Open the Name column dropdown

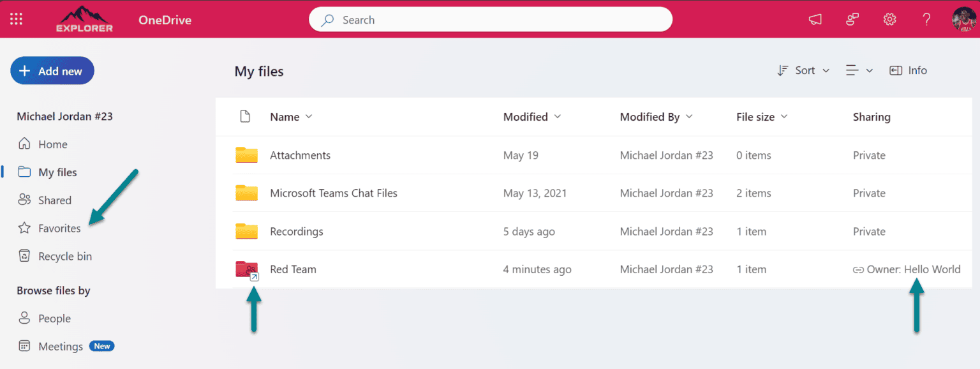[x=291, y=117]
